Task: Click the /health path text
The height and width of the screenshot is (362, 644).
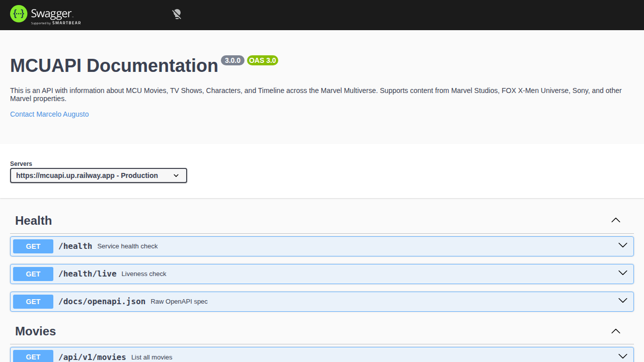Action: coord(75,246)
